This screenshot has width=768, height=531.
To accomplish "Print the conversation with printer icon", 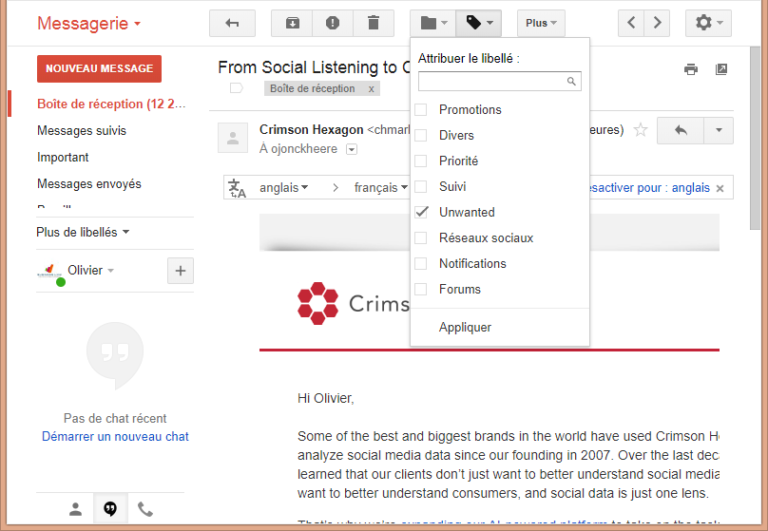I will (x=691, y=69).
